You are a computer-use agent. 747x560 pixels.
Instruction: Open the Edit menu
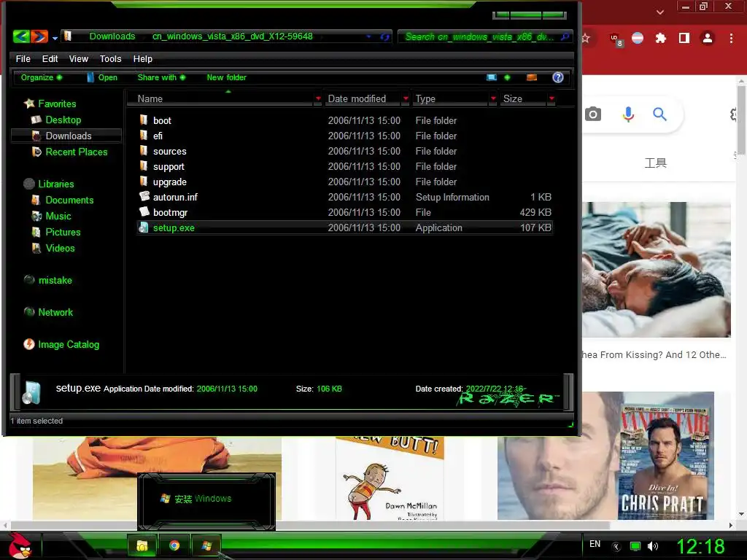(50, 58)
